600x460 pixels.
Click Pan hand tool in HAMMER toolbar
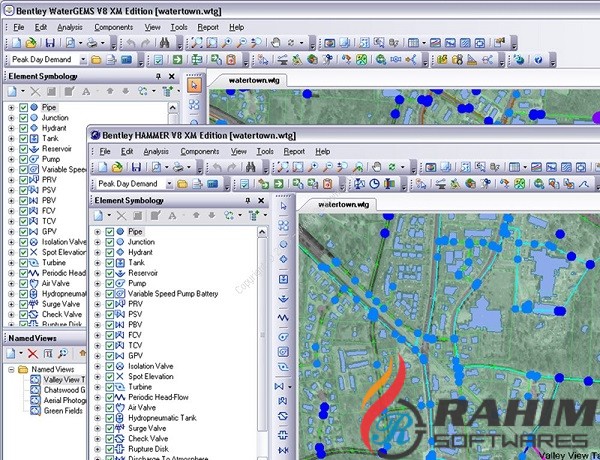coord(377,167)
